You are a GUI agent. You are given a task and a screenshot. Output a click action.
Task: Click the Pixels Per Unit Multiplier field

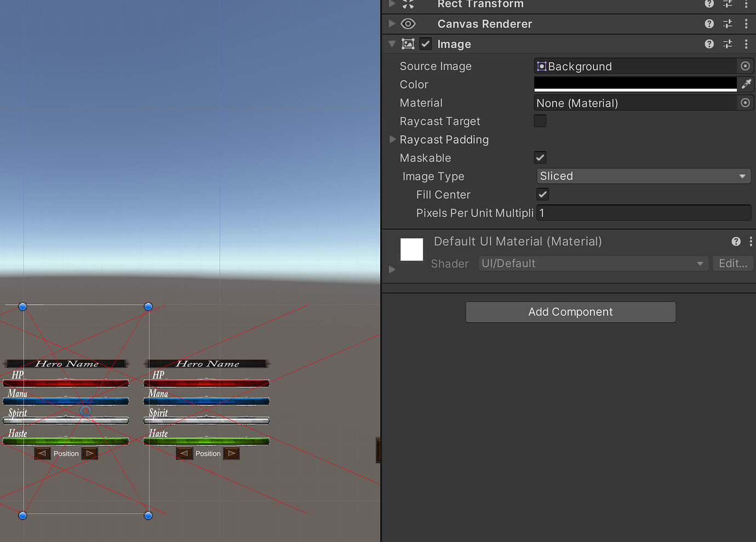[x=643, y=212]
